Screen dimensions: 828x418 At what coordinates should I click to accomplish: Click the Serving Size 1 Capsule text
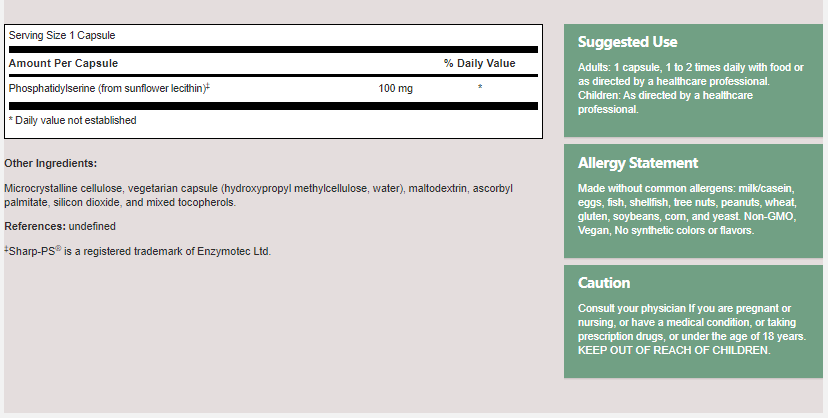(x=62, y=35)
